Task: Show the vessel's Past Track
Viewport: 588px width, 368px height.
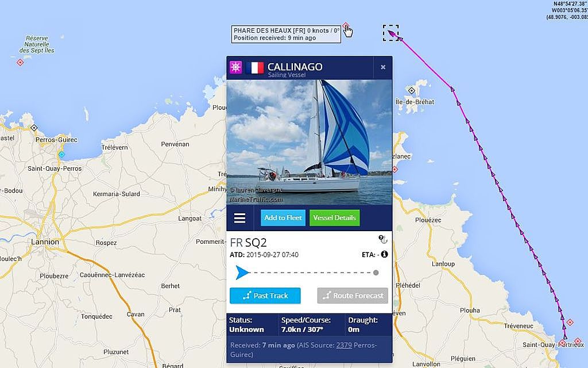Action: pyautogui.click(x=265, y=296)
